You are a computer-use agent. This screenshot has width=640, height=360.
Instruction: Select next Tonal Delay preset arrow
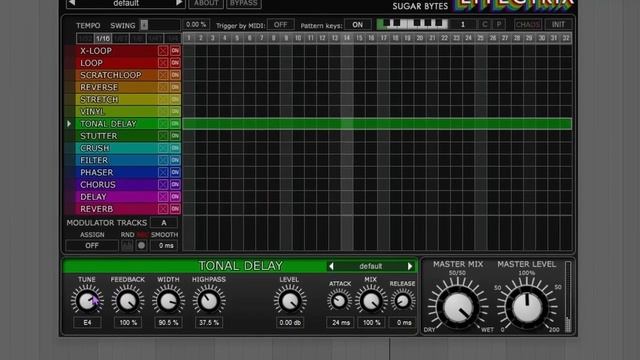coord(410,266)
